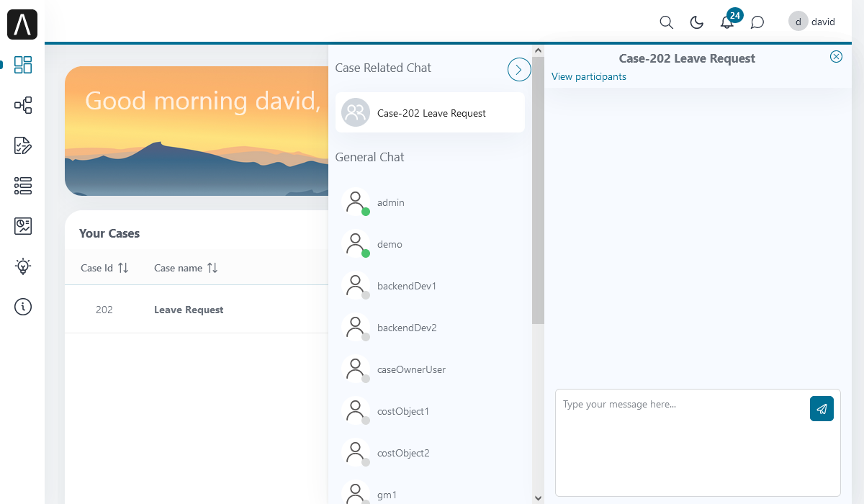Close the Case-202 chat window

point(836,57)
